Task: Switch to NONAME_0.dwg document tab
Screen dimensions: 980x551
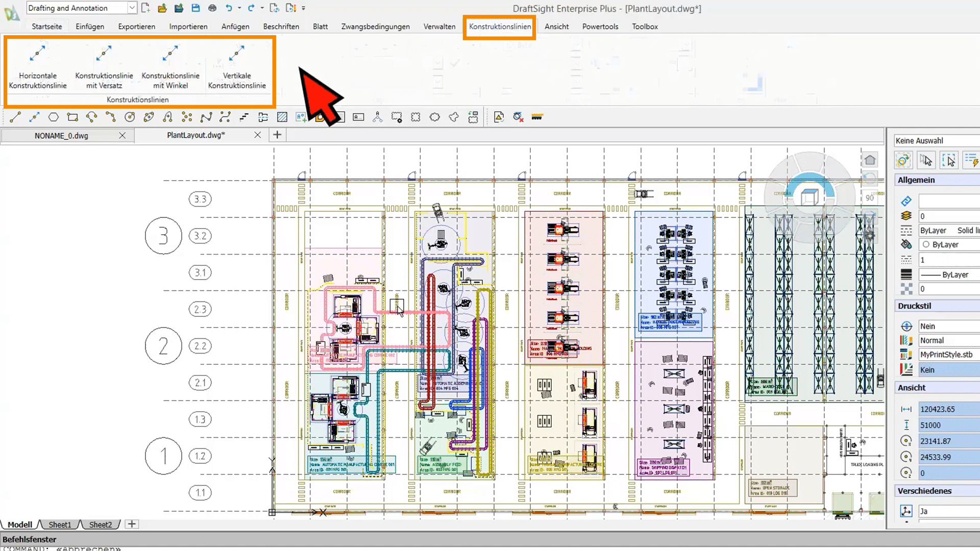Action: [x=61, y=136]
